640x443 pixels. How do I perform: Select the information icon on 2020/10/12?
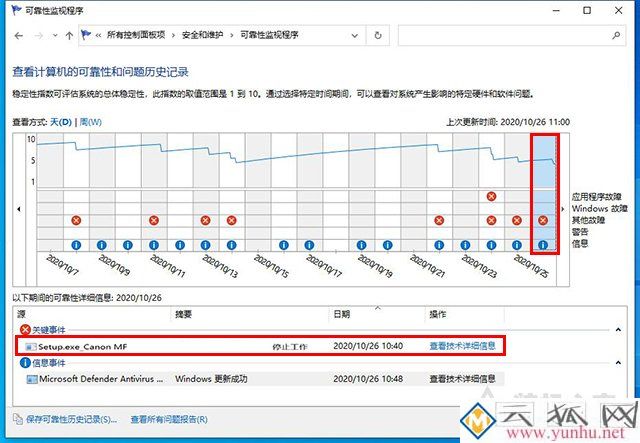180,245
